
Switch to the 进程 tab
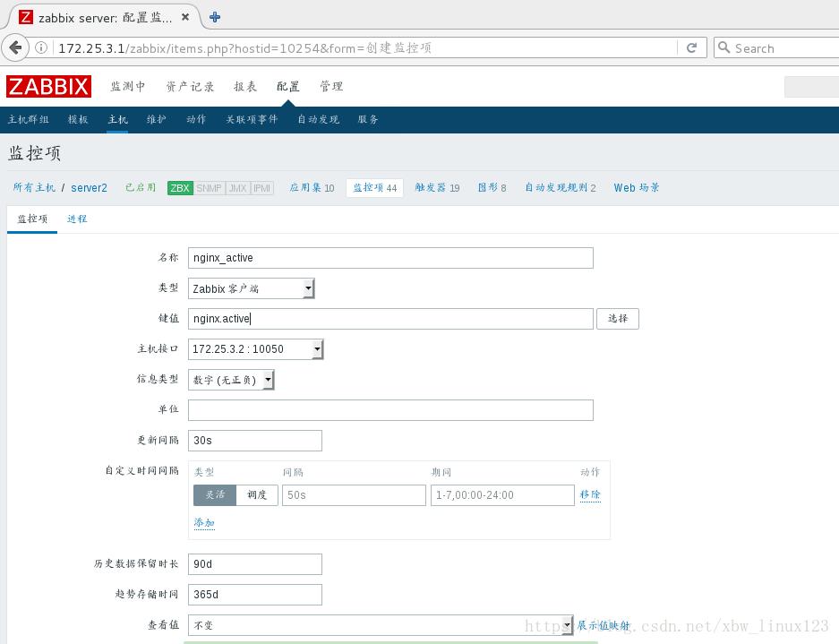[x=77, y=219]
